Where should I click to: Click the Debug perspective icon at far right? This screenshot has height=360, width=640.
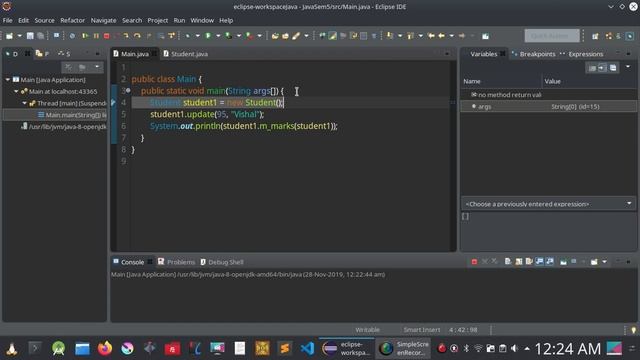pyautogui.click(x=630, y=36)
